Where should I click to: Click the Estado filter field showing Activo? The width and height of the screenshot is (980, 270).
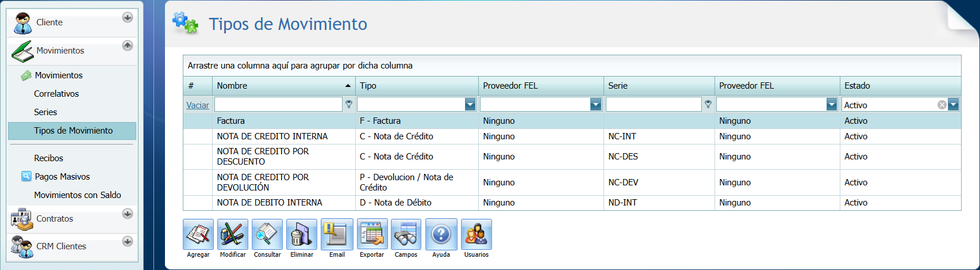point(890,105)
